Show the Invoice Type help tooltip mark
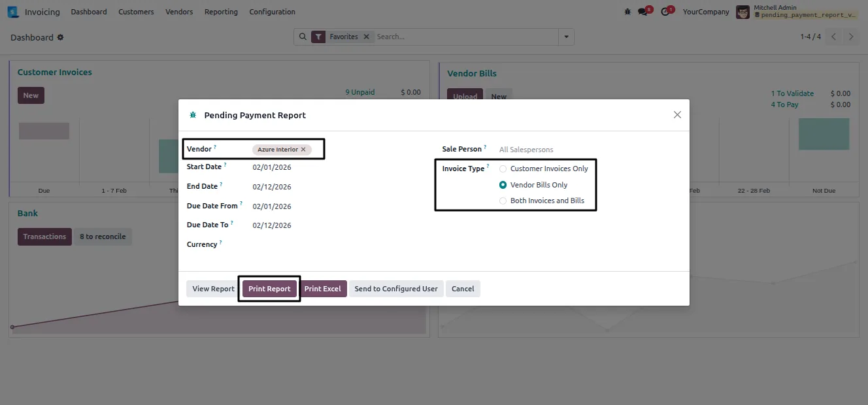This screenshot has height=405, width=868. tap(488, 167)
